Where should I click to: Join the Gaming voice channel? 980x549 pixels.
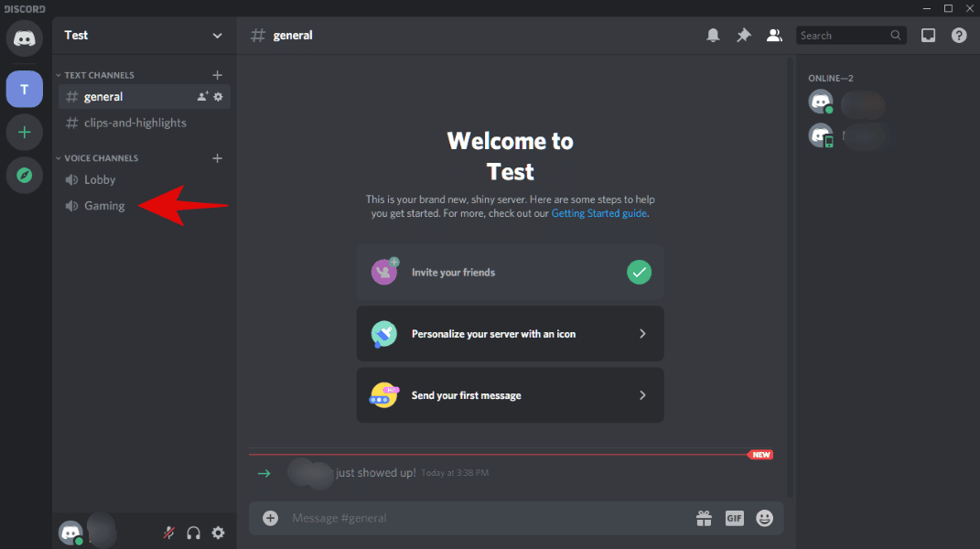click(x=145, y=206)
